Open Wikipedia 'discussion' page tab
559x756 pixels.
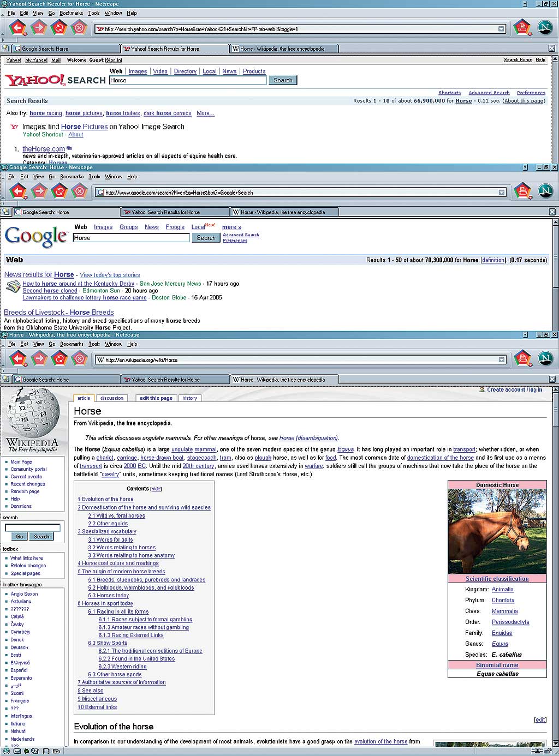(x=112, y=398)
